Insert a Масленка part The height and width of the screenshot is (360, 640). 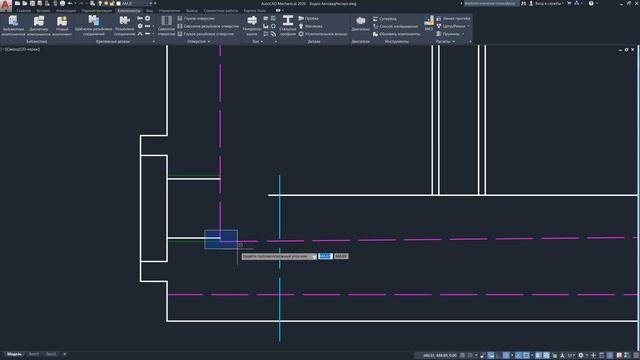311,26
